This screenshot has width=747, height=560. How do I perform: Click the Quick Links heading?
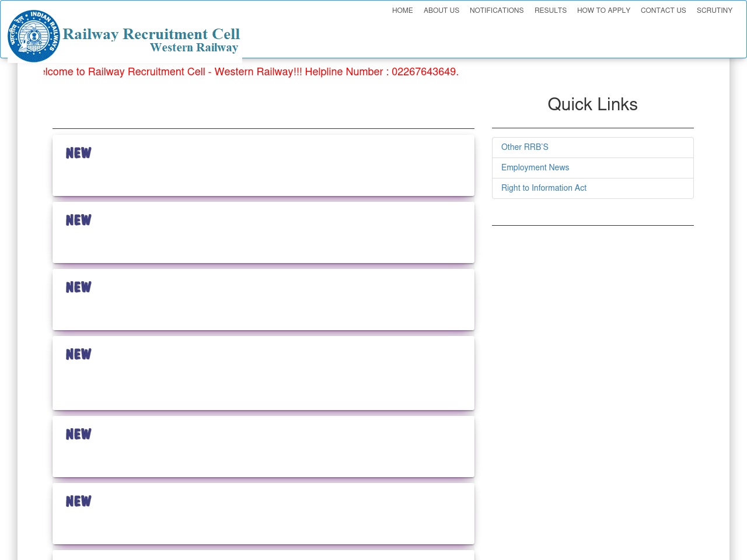tap(592, 104)
